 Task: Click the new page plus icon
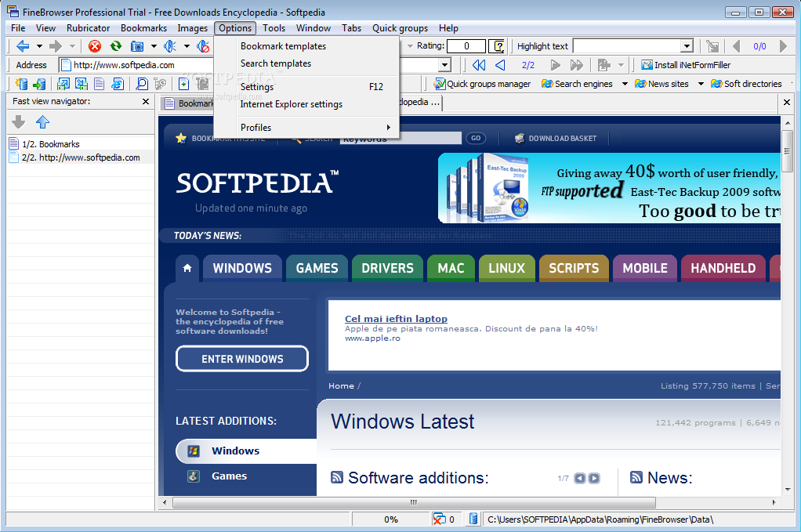tap(183, 84)
